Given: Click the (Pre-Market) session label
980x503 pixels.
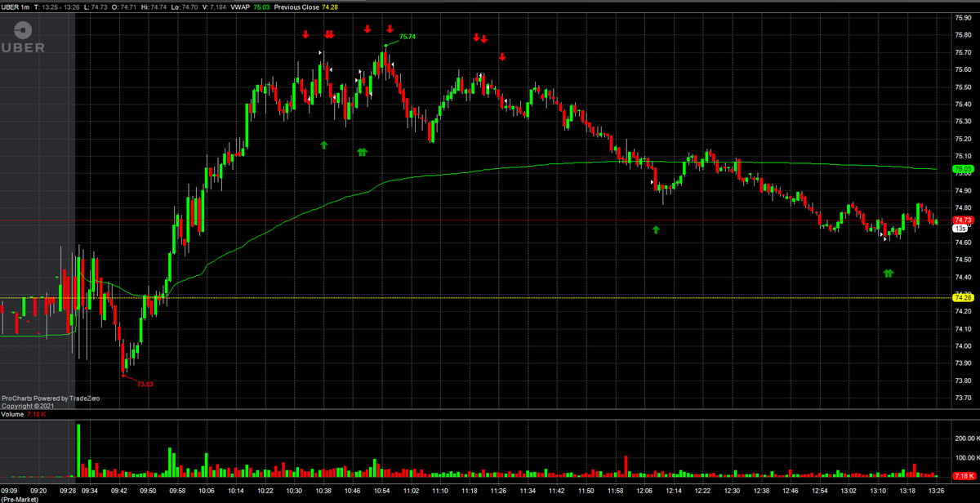Looking at the screenshot, I should pos(19,498).
